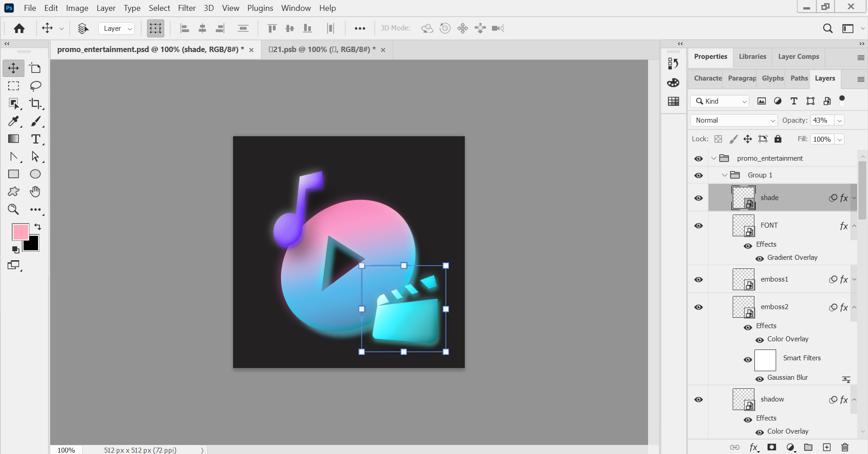Toggle visibility of Gaussian Blur filter

click(759, 379)
